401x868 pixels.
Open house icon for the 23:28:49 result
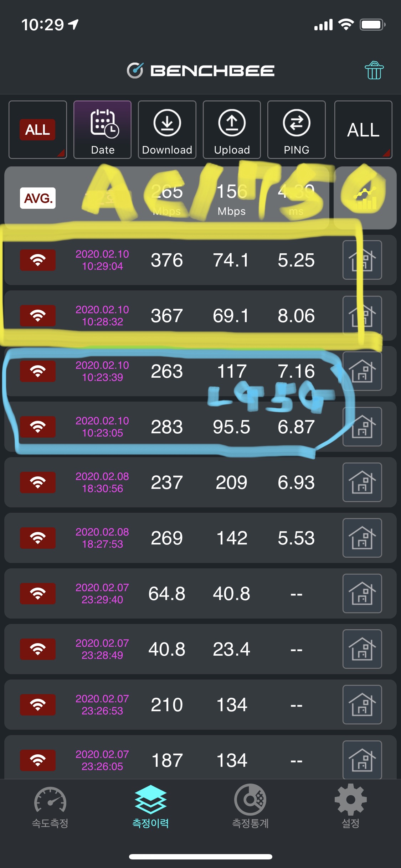(362, 649)
